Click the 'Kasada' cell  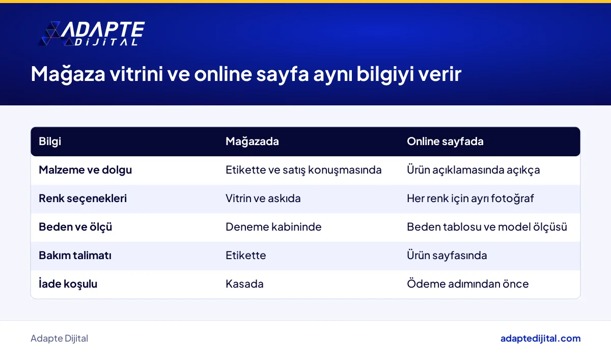[x=244, y=284]
